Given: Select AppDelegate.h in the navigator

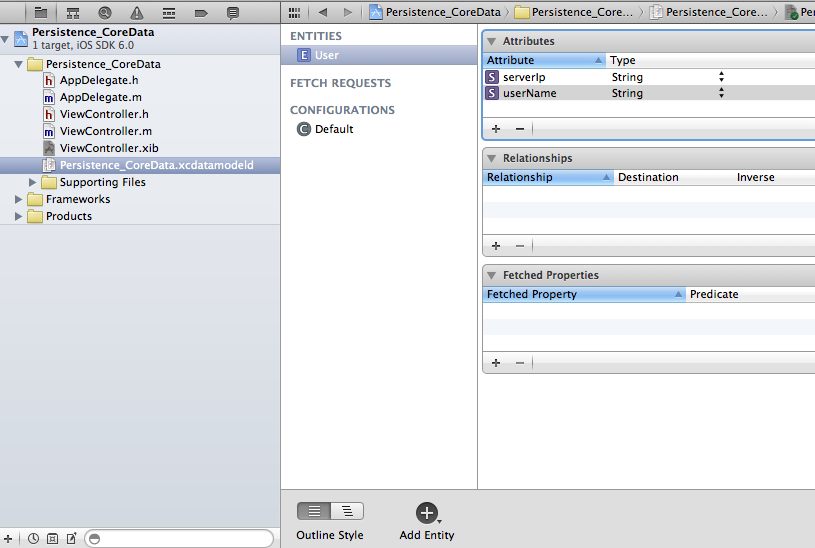Looking at the screenshot, I should pyautogui.click(x=99, y=80).
